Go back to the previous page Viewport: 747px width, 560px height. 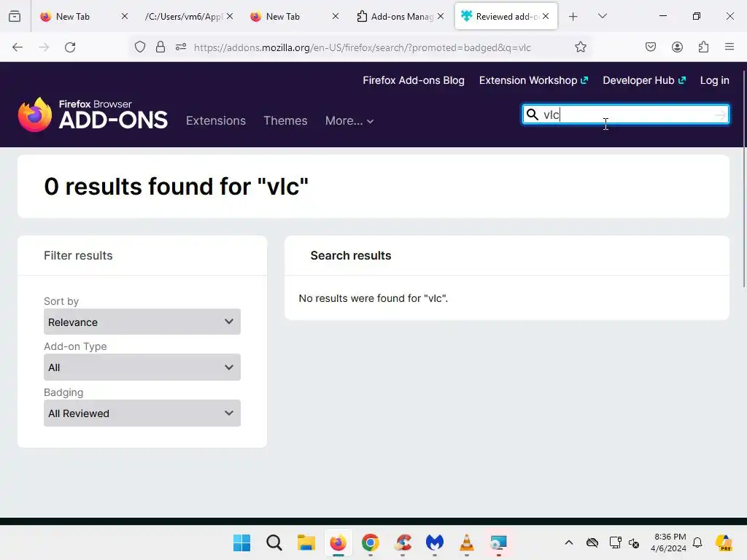coord(18,47)
